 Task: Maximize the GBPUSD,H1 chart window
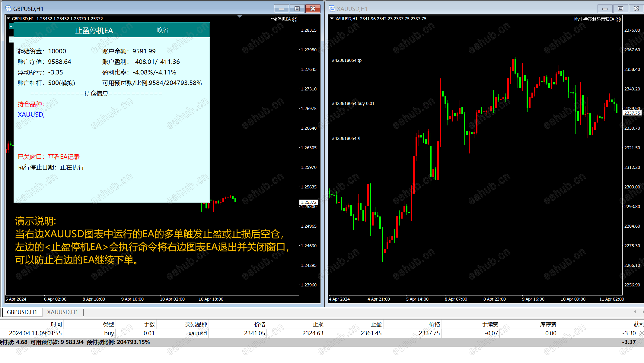(x=297, y=8)
